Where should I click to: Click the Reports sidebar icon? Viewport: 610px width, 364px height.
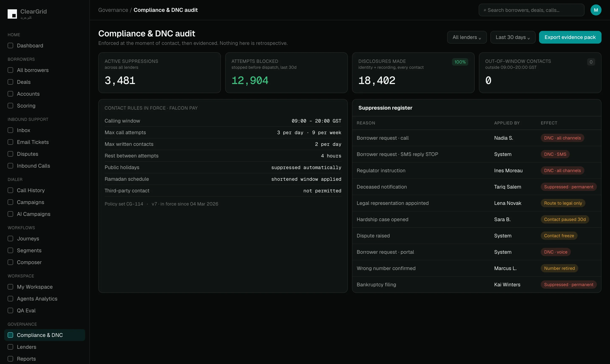click(x=10, y=359)
